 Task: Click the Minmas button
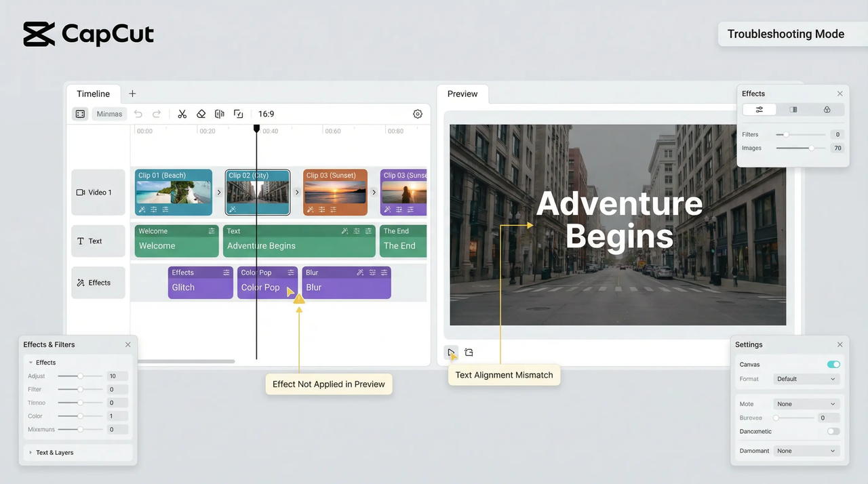click(x=109, y=114)
